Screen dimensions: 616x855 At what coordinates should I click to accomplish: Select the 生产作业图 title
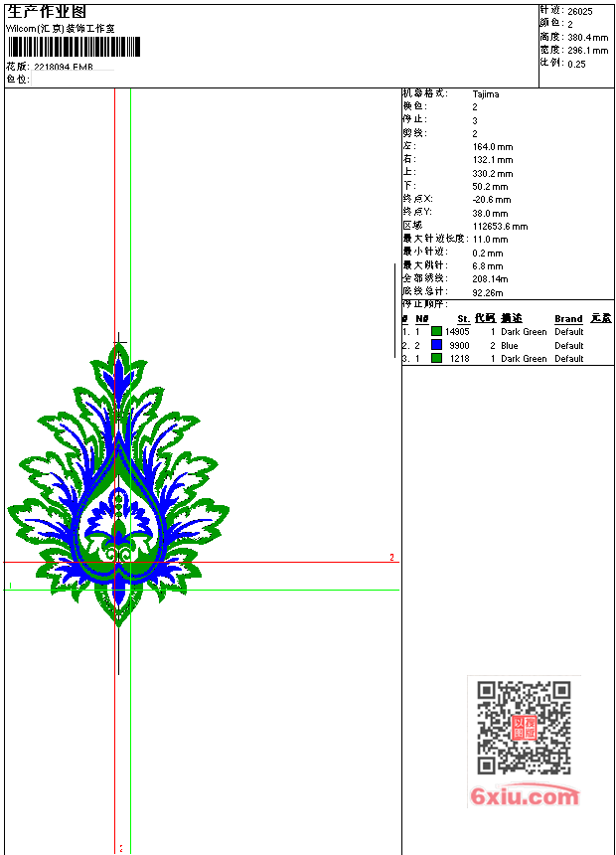click(x=47, y=12)
